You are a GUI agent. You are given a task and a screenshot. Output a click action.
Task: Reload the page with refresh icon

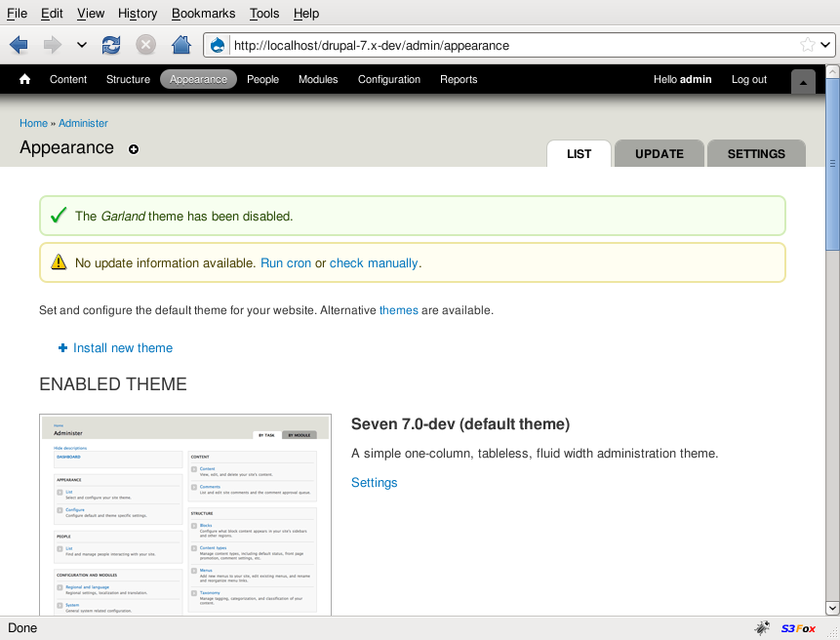tap(111, 45)
